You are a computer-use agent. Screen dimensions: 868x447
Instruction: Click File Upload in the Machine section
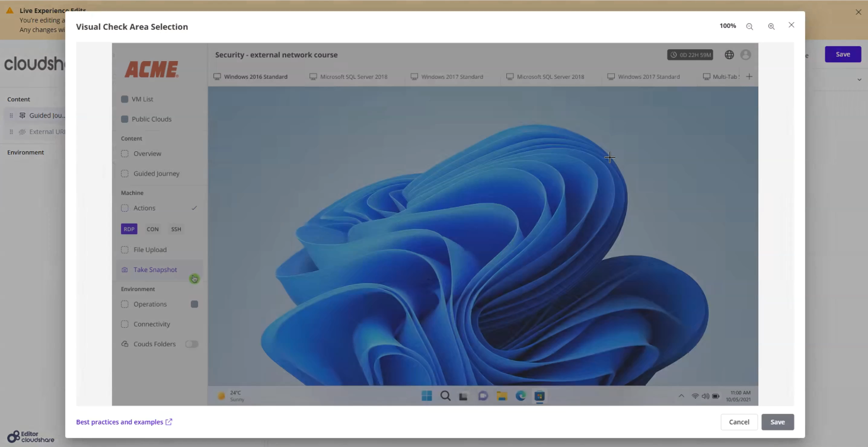click(x=150, y=250)
